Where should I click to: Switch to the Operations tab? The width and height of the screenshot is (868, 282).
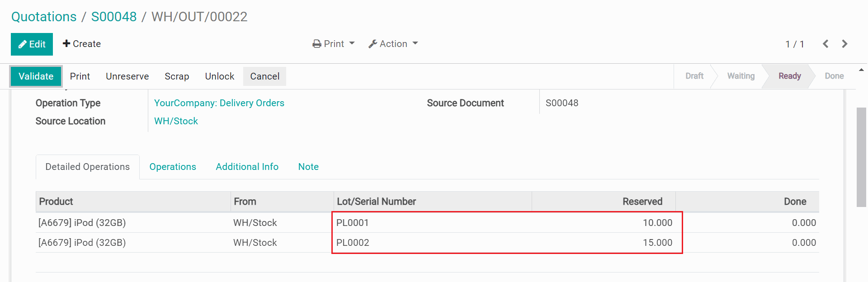click(x=173, y=167)
